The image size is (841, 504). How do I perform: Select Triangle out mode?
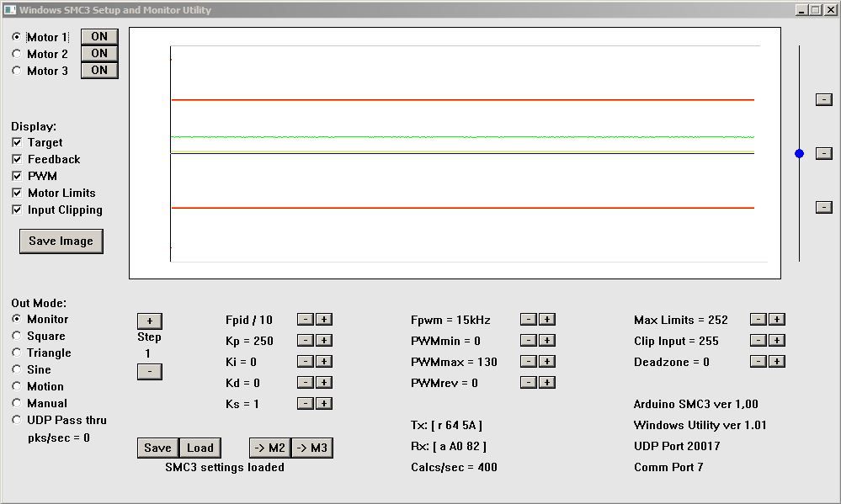click(17, 353)
